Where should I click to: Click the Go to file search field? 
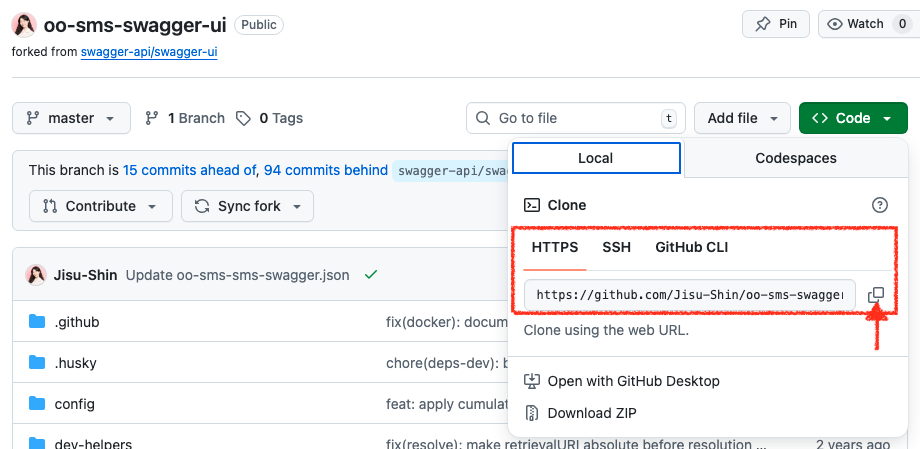click(x=576, y=118)
